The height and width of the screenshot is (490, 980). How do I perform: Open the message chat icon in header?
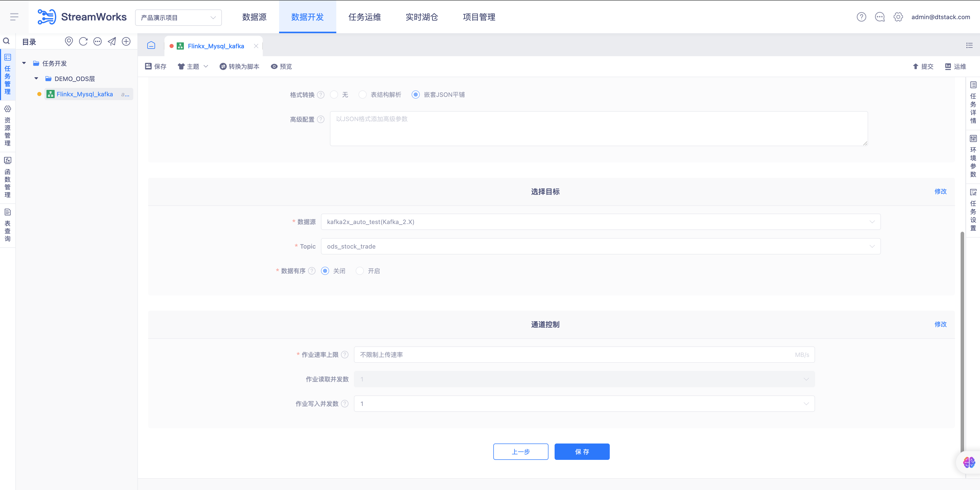pos(880,17)
